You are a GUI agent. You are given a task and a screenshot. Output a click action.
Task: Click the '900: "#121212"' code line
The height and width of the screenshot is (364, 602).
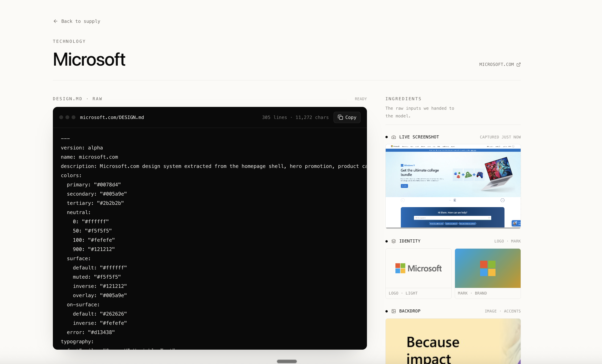coord(94,249)
